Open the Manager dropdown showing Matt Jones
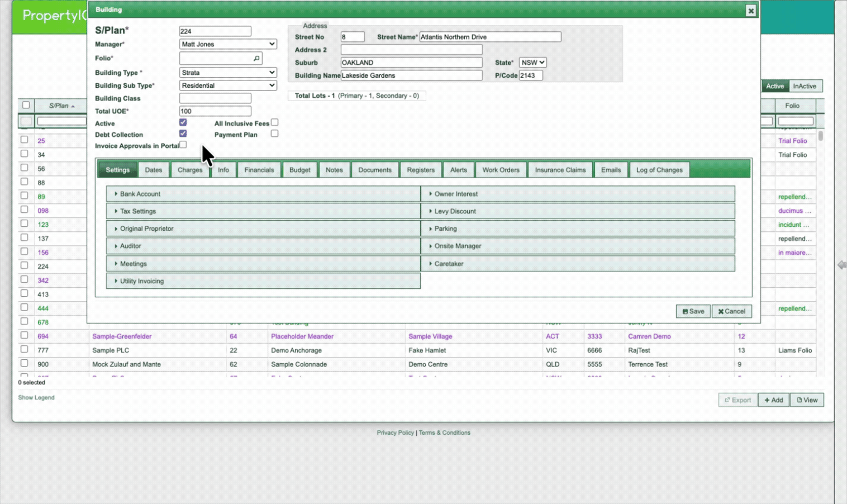This screenshot has height=504, width=847. [228, 44]
